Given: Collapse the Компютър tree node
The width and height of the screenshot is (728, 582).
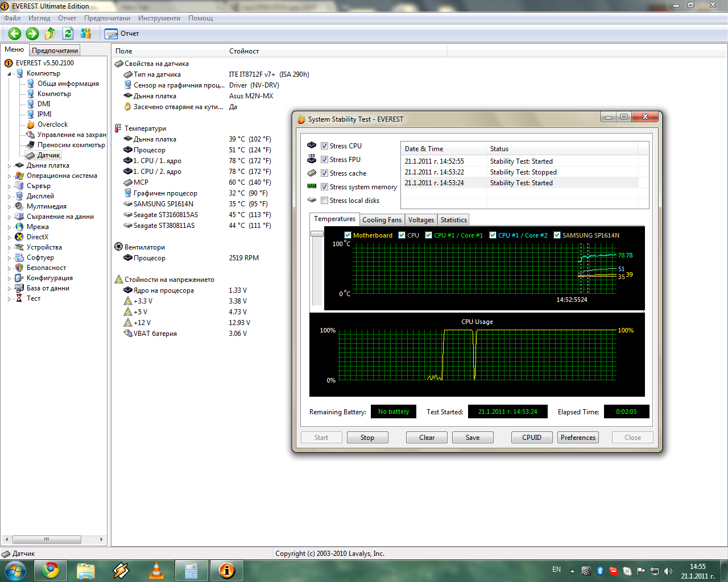Looking at the screenshot, I should [x=10, y=74].
